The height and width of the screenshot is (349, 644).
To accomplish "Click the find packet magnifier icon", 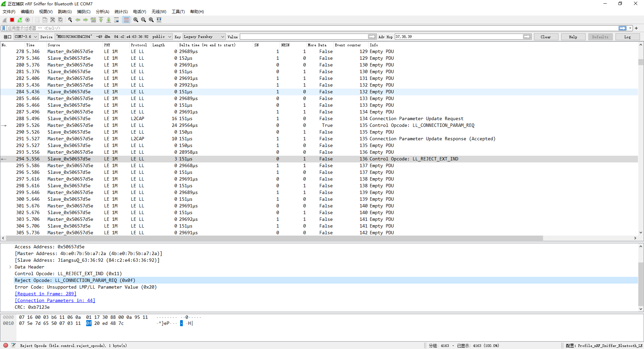I will (70, 20).
